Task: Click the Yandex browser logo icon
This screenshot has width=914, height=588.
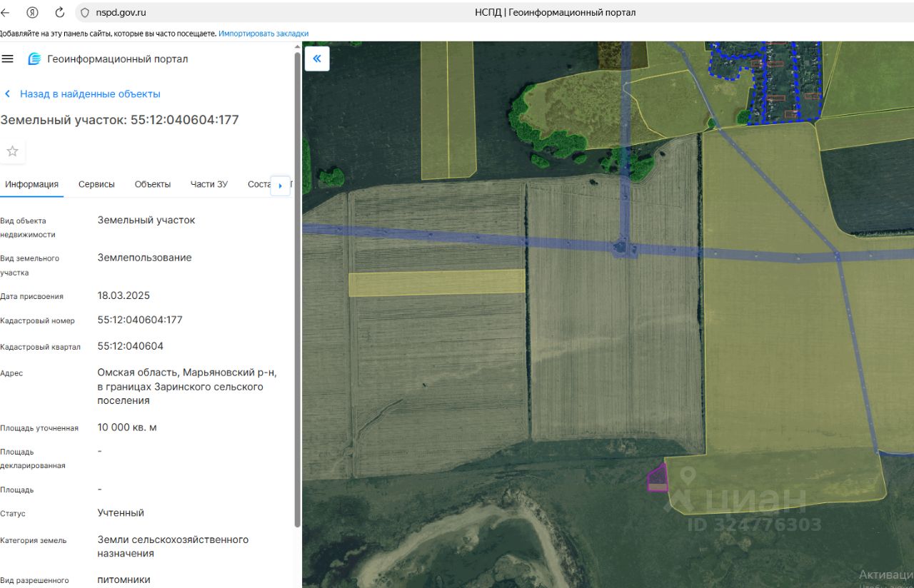Action: (32, 12)
